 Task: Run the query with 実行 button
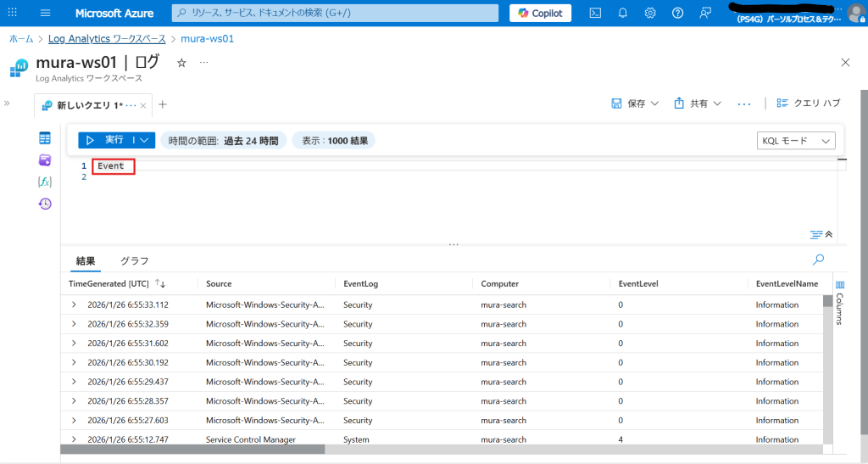pyautogui.click(x=108, y=140)
